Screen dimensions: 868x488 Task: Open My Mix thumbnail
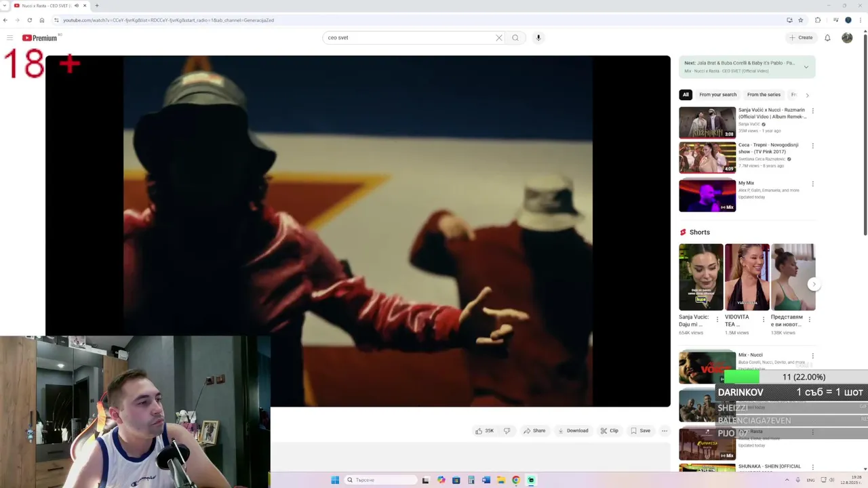[x=707, y=196]
